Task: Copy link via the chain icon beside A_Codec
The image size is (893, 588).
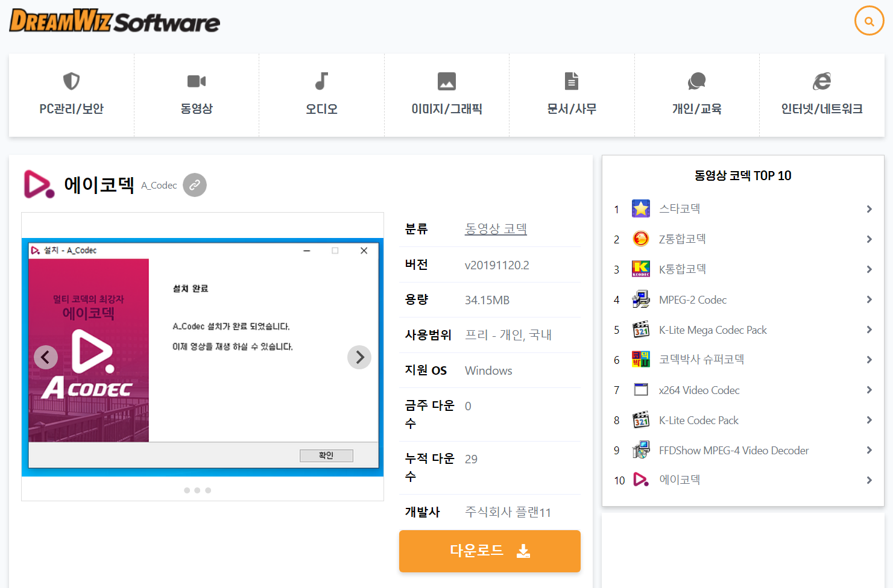Action: (x=195, y=185)
